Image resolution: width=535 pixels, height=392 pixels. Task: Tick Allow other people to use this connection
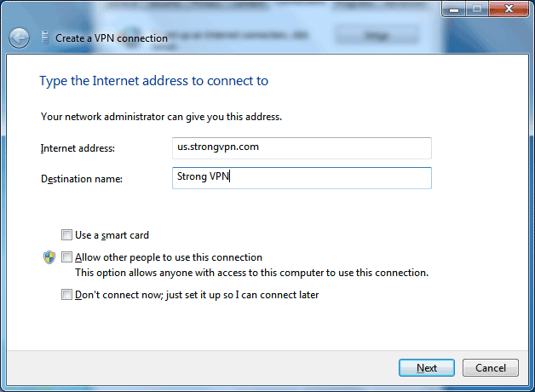pos(66,257)
